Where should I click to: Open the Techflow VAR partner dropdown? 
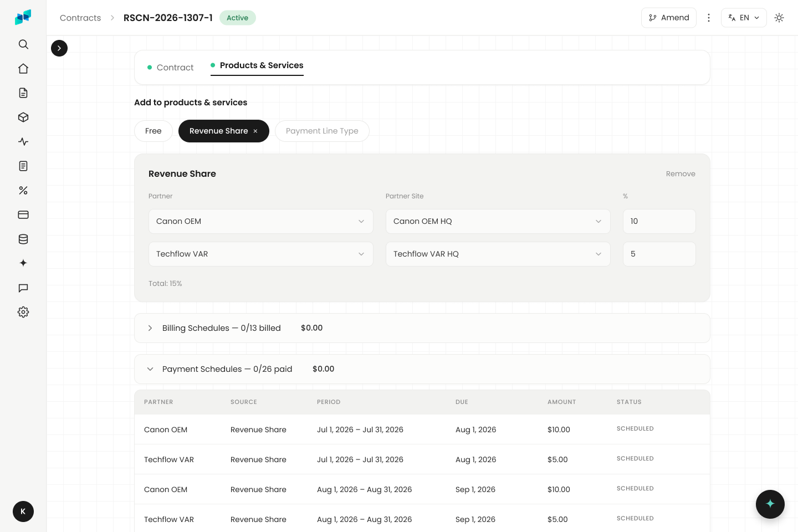(x=261, y=254)
